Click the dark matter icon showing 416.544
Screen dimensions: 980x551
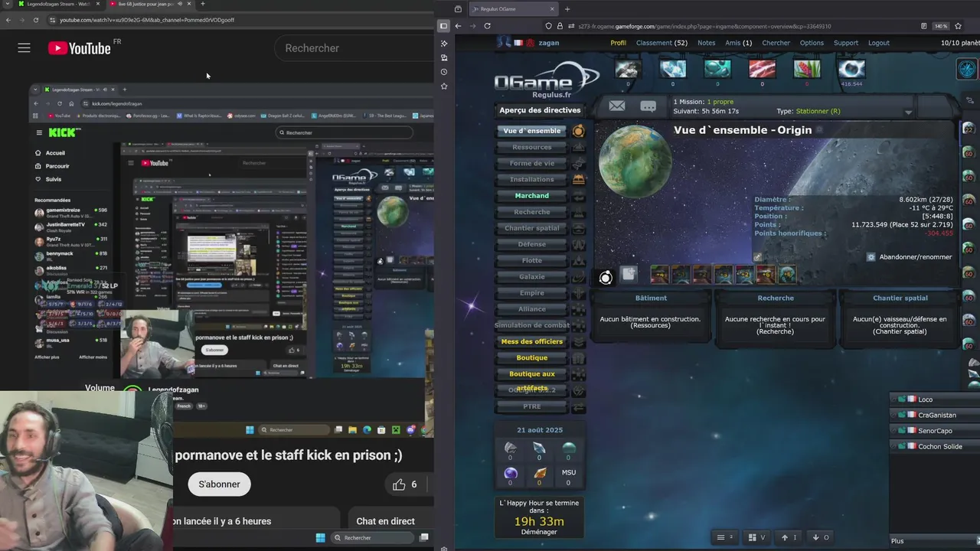pyautogui.click(x=851, y=69)
